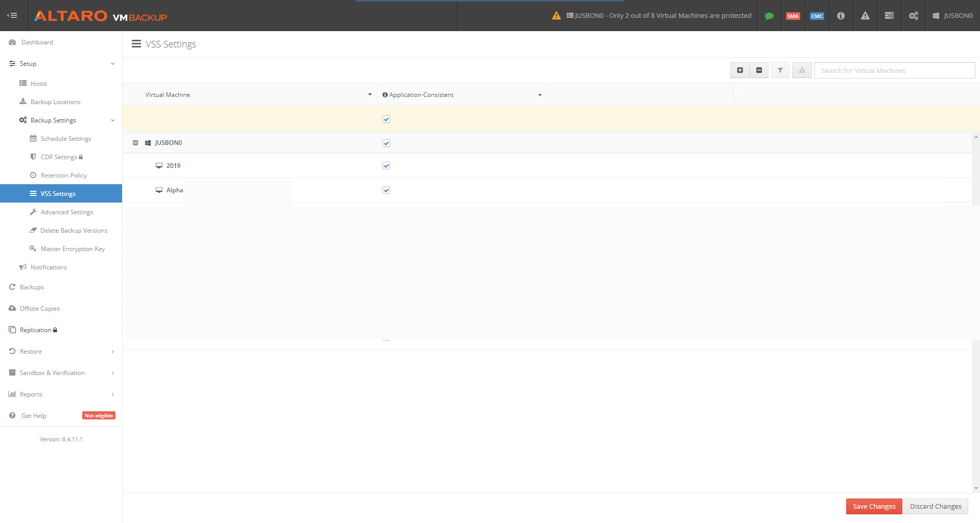Click the Notifications megaphone icon

pyautogui.click(x=23, y=267)
